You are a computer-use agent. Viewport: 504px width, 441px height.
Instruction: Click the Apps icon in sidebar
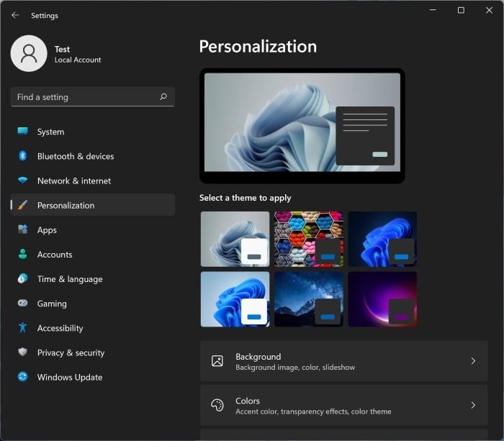pyautogui.click(x=22, y=229)
